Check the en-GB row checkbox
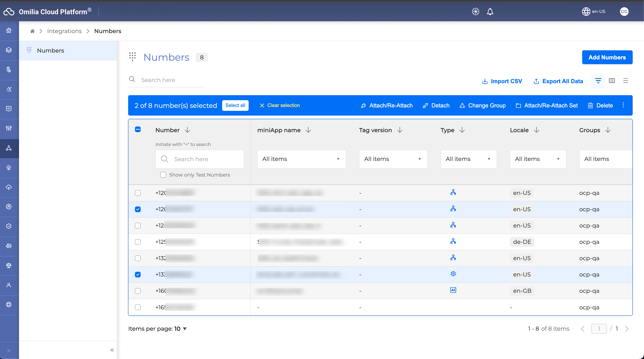This screenshot has height=359, width=644. click(x=138, y=291)
